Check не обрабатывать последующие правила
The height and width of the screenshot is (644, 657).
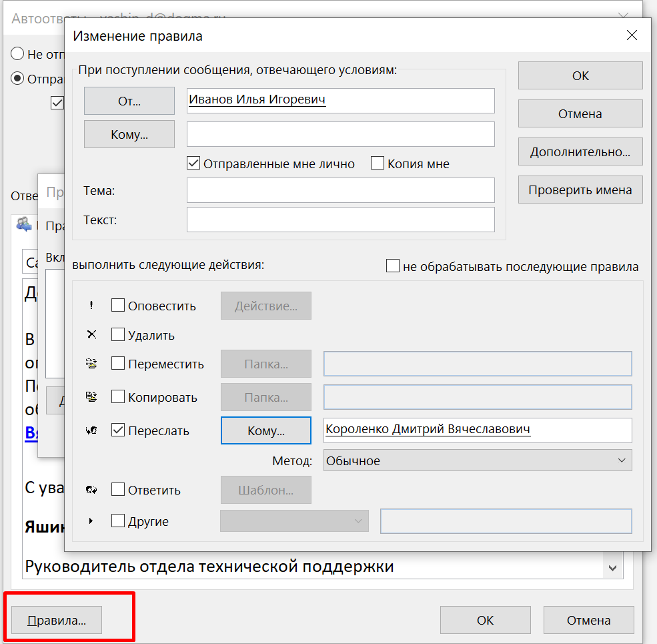point(393,266)
